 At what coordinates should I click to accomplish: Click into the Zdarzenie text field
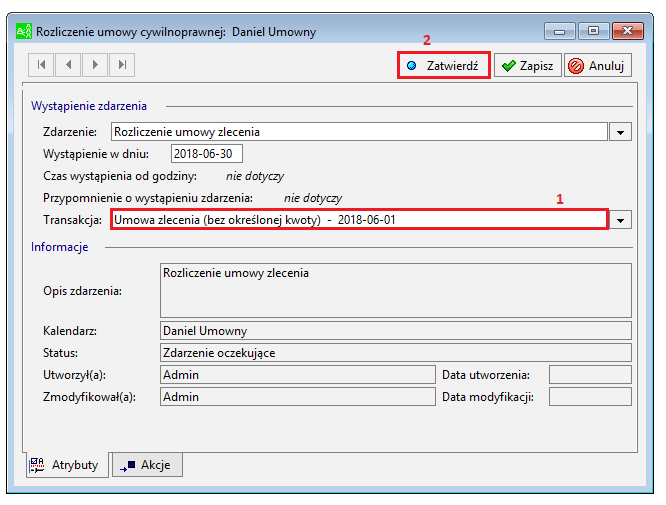[359, 132]
